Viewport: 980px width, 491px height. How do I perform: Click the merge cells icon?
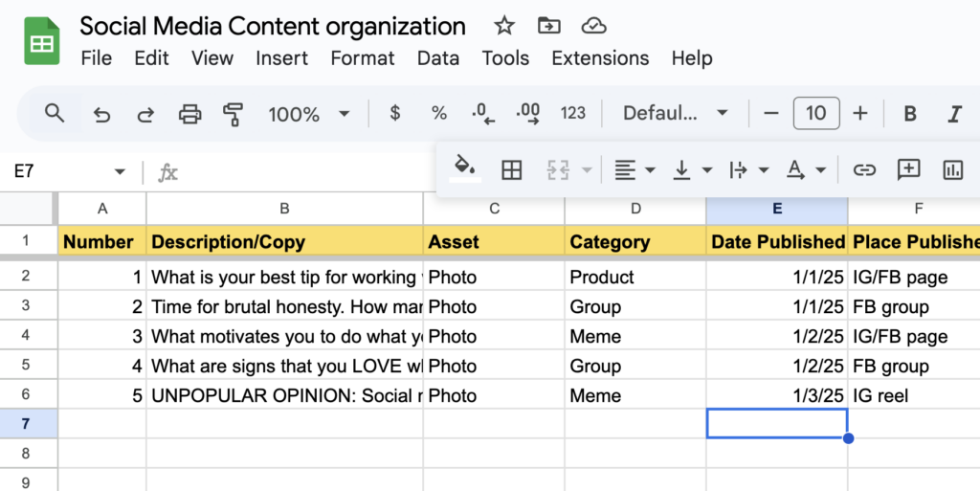[x=558, y=170]
